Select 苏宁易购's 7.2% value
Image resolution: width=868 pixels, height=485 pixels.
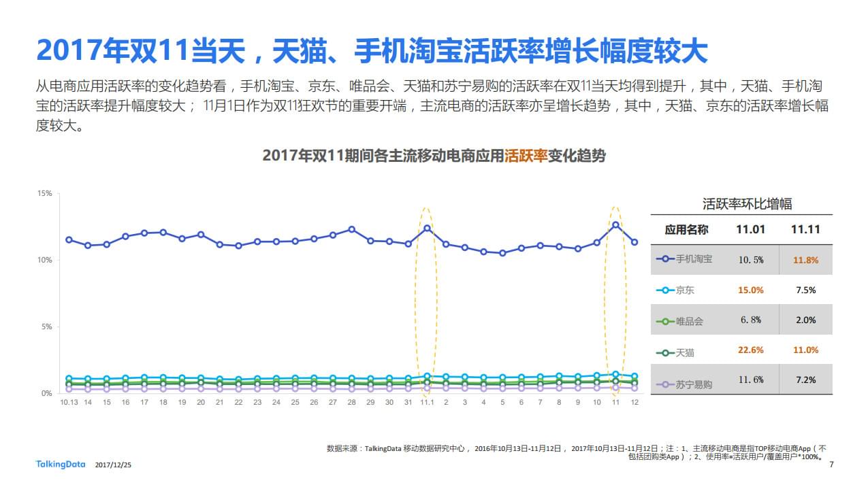805,380
